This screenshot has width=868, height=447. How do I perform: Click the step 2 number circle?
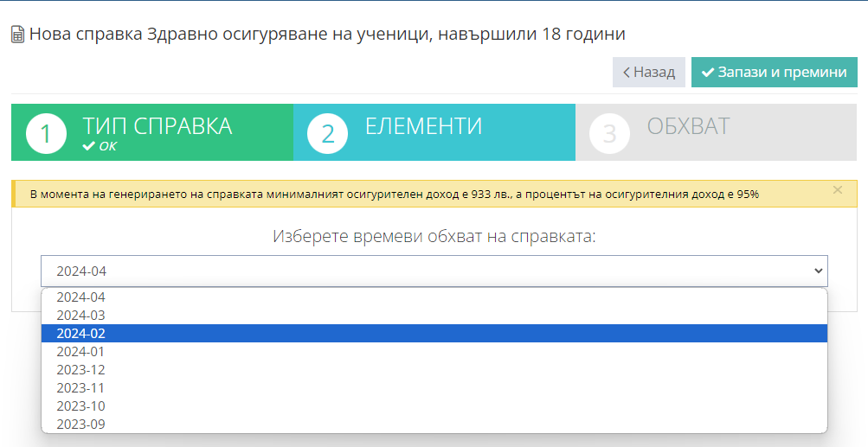[x=328, y=134]
